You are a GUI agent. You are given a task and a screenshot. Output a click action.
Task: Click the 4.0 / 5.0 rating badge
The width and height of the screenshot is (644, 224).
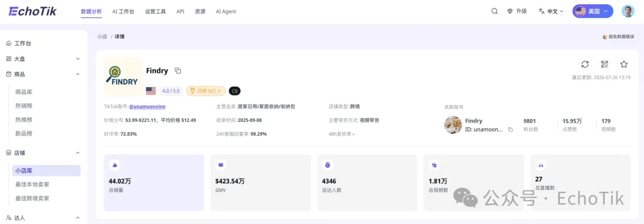171,91
